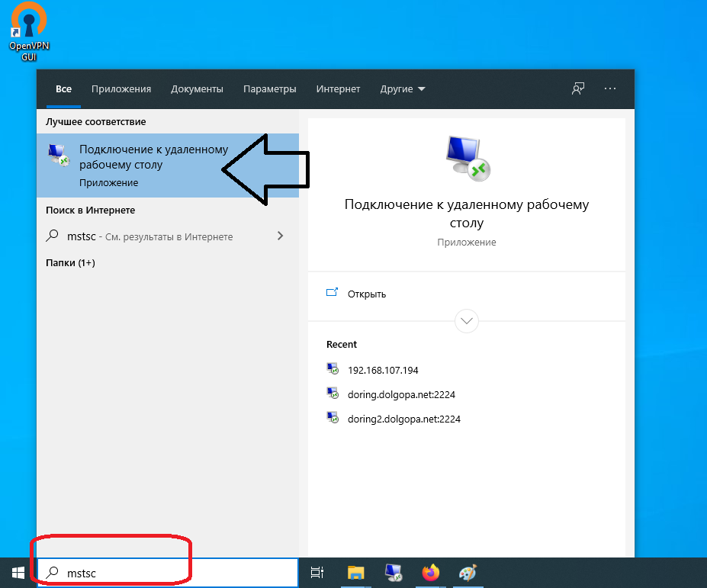
Task: Open Remote Desktop icon in the taskbar
Action: point(394,573)
